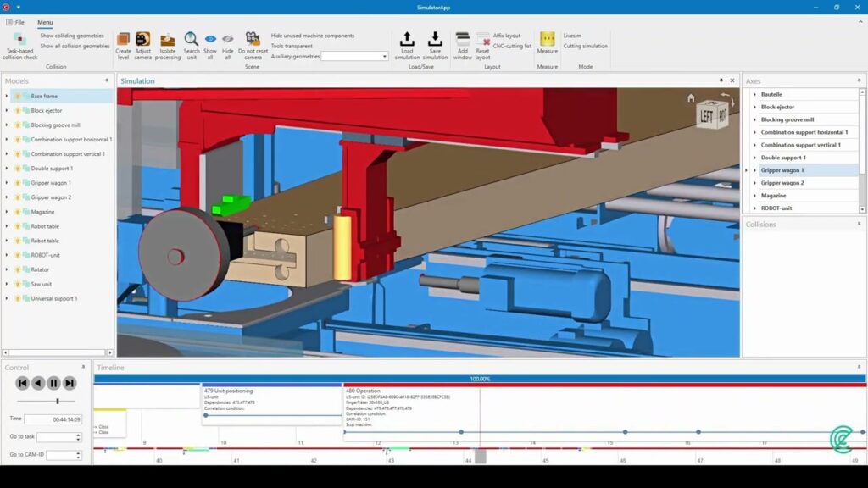Select the 479 Unit positioning timeline block
Image resolution: width=868 pixels, height=488 pixels.
click(x=271, y=404)
